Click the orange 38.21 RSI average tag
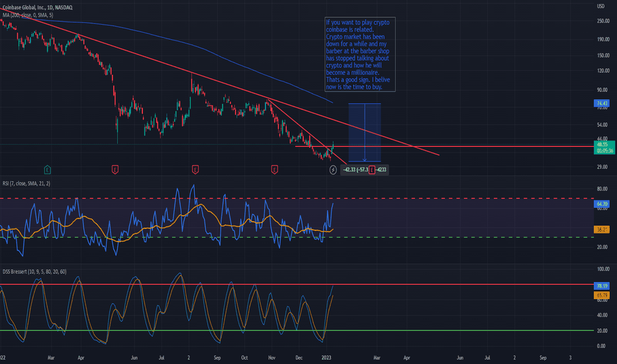The width and height of the screenshot is (617, 364). click(x=602, y=230)
